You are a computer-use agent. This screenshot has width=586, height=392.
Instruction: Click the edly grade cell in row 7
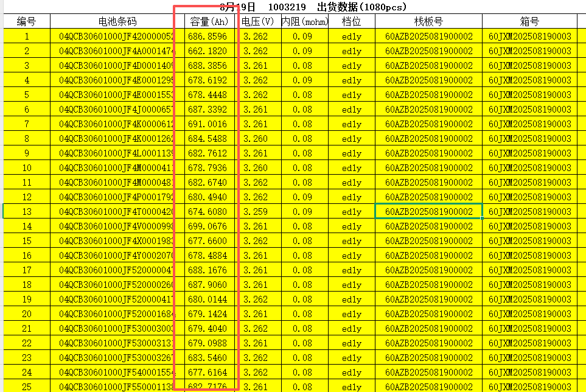point(351,124)
